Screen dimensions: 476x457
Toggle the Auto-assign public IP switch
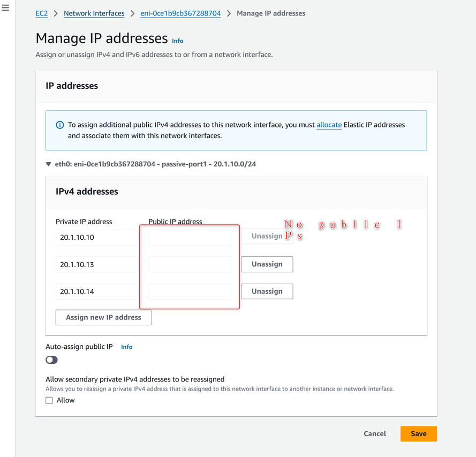pos(52,360)
